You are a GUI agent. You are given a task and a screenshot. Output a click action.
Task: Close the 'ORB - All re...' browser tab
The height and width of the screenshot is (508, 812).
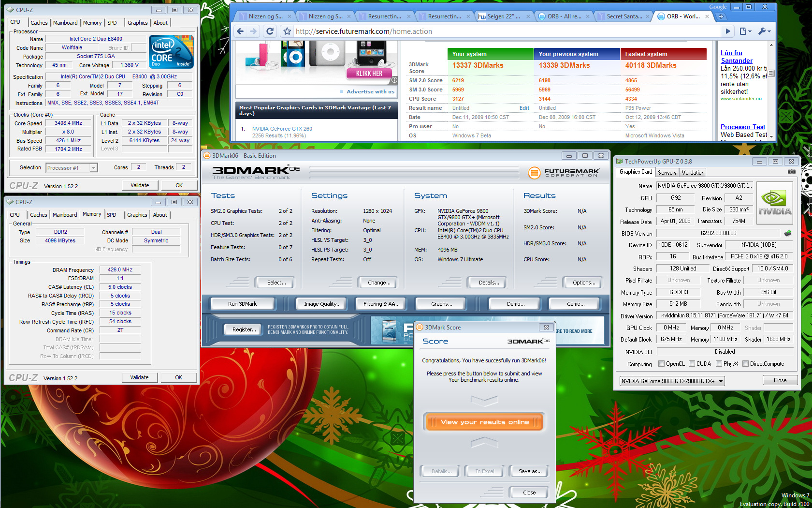click(588, 16)
